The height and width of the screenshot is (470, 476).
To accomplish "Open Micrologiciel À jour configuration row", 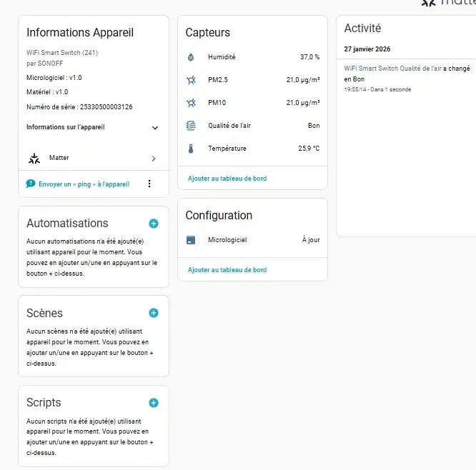I will [252, 240].
